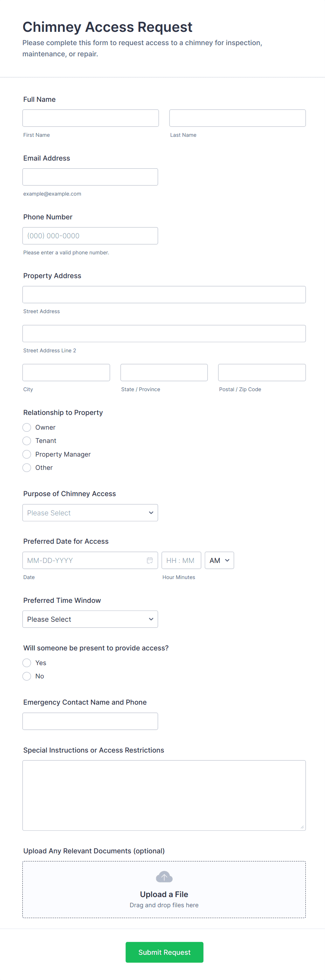Click the Postal / Zip Code field

click(x=261, y=373)
